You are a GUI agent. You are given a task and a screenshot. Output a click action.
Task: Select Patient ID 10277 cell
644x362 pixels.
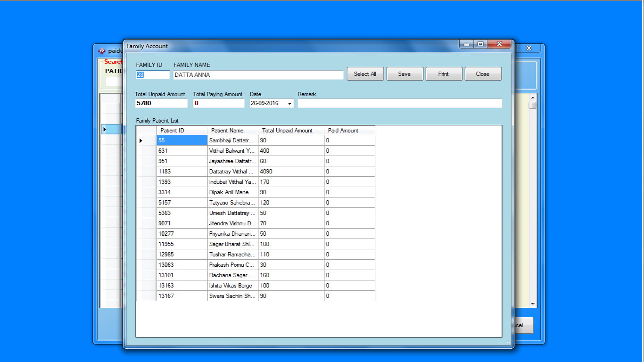click(x=182, y=234)
